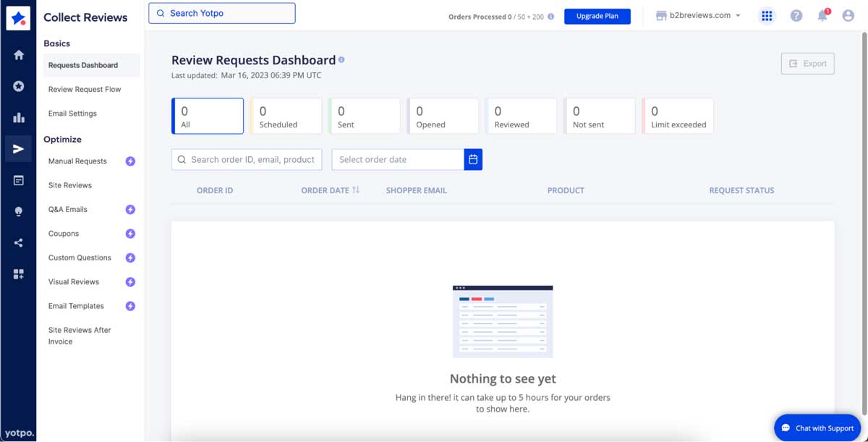868x442 pixels.
Task: Open the Analytics bar-chart icon in the sidebar
Action: [18, 116]
